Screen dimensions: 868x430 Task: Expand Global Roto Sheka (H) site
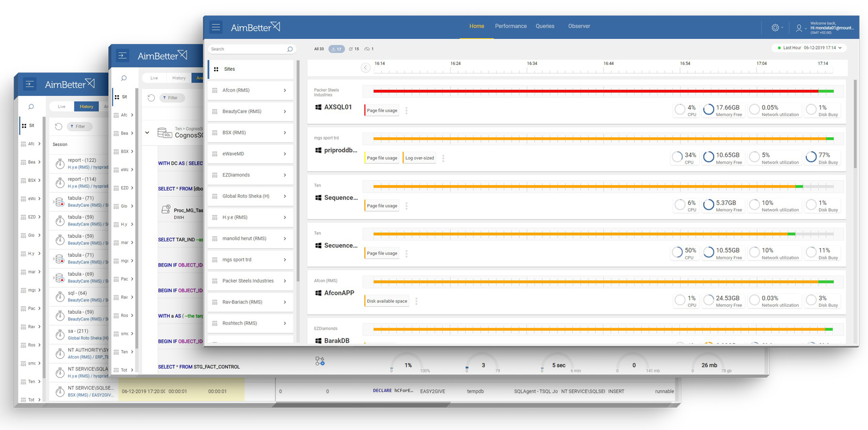tap(285, 196)
